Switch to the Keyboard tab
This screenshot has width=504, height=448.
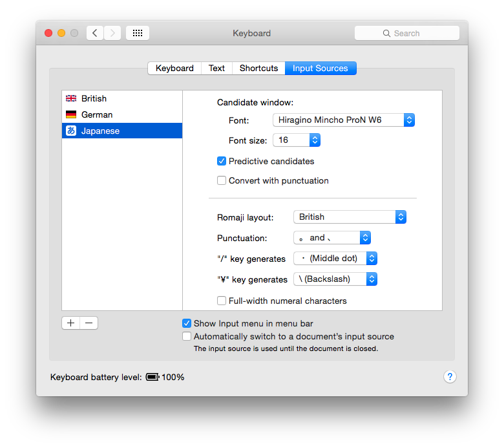[x=174, y=68]
